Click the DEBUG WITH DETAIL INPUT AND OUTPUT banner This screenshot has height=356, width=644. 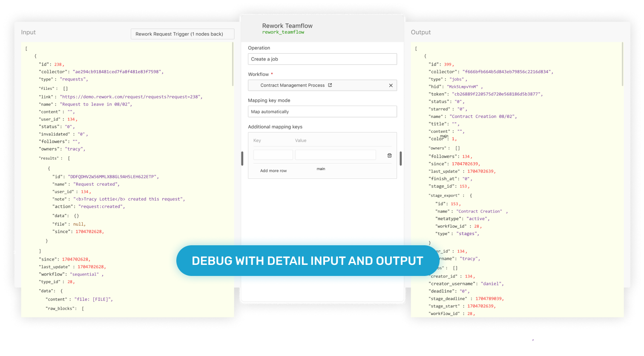(308, 260)
